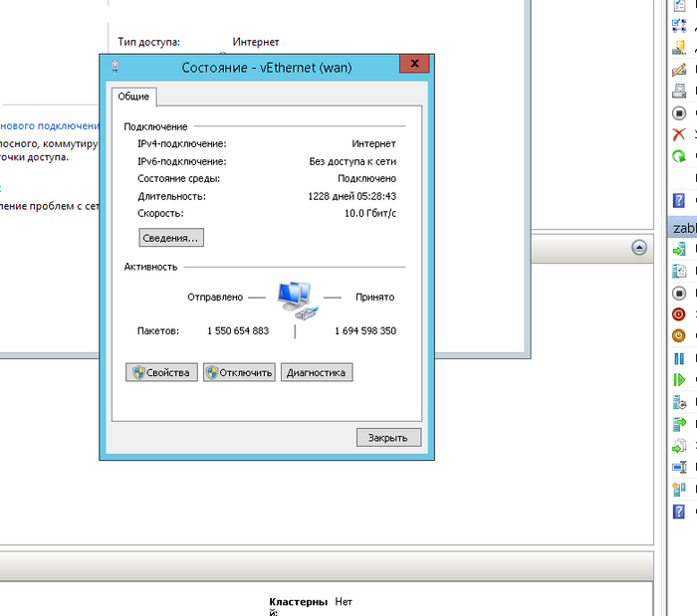Screen dimensions: 697x616
Task: Click the Нет value beside Кластерный
Action: coord(344,602)
